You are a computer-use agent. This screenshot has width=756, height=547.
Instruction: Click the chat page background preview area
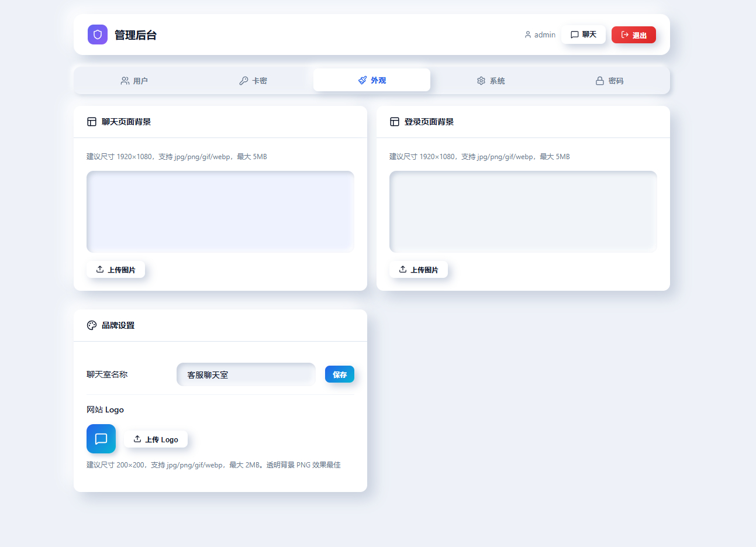(220, 212)
